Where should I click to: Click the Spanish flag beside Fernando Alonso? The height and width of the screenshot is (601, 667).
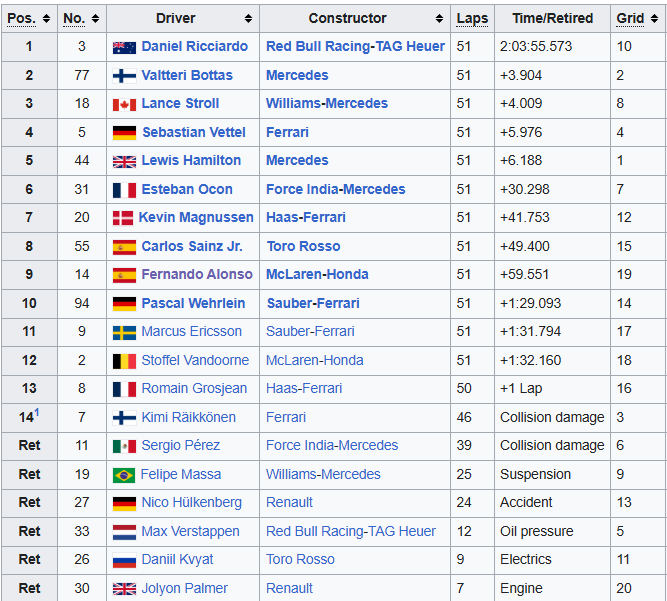(124, 276)
